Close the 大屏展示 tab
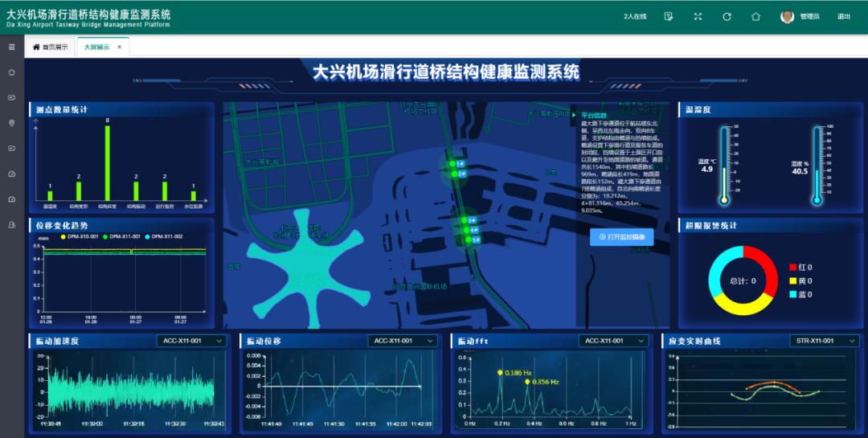This screenshot has height=438, width=868. click(120, 47)
